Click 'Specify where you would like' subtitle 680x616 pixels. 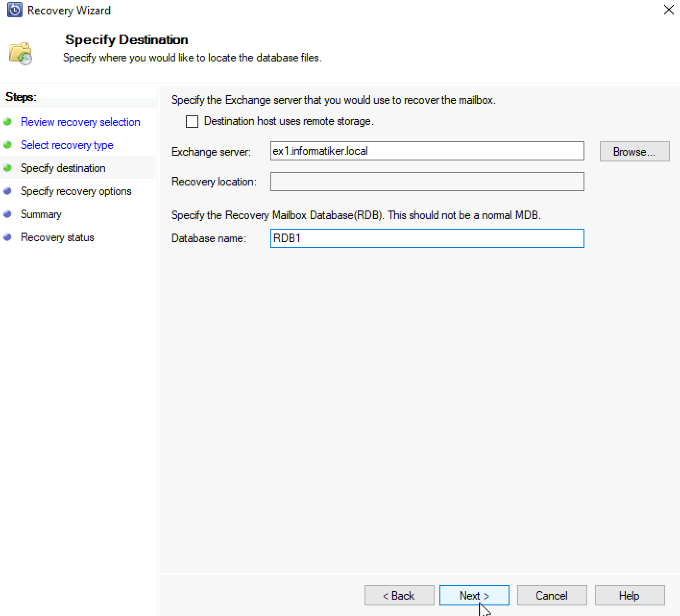click(192, 58)
